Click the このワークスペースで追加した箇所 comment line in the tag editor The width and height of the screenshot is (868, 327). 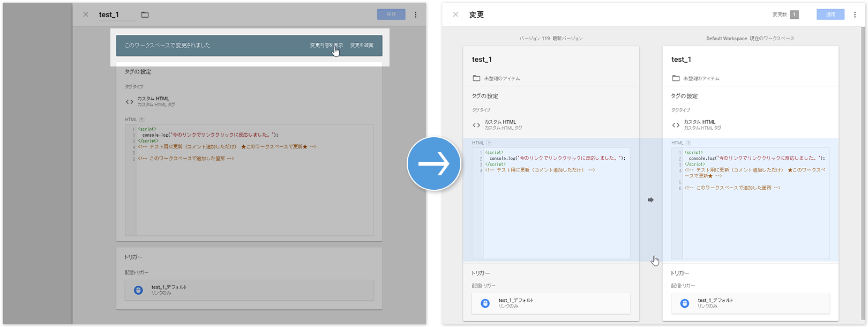(186, 159)
